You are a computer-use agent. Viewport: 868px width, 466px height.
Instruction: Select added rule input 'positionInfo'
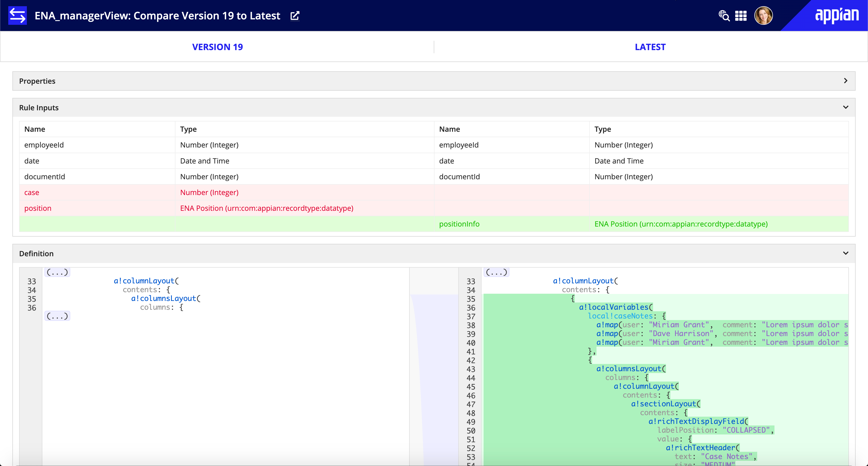click(459, 224)
